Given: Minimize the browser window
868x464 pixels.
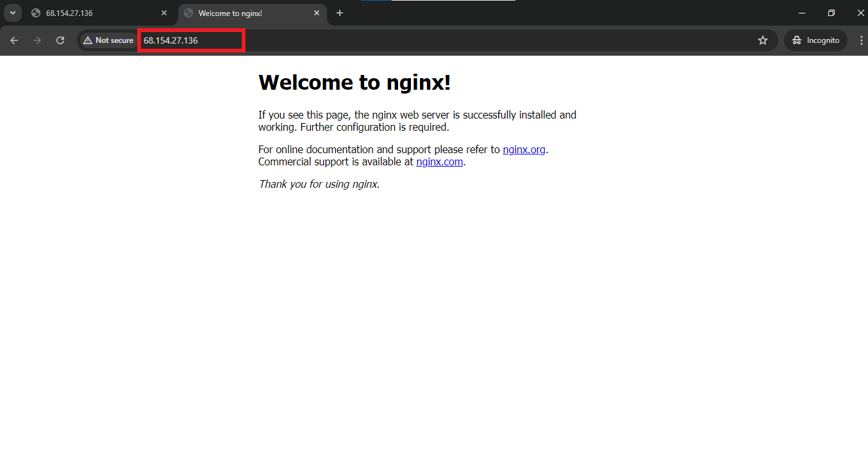Looking at the screenshot, I should 802,13.
